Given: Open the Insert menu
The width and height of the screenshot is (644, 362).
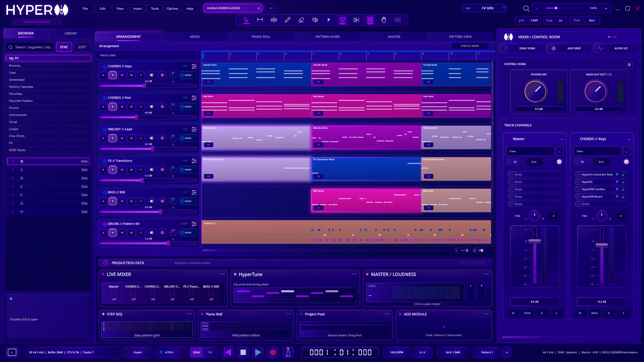Looking at the screenshot, I should [x=137, y=8].
